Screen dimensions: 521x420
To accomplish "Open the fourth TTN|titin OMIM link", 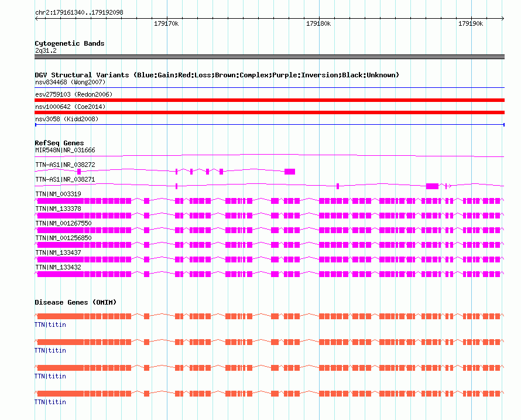I will point(50,402).
